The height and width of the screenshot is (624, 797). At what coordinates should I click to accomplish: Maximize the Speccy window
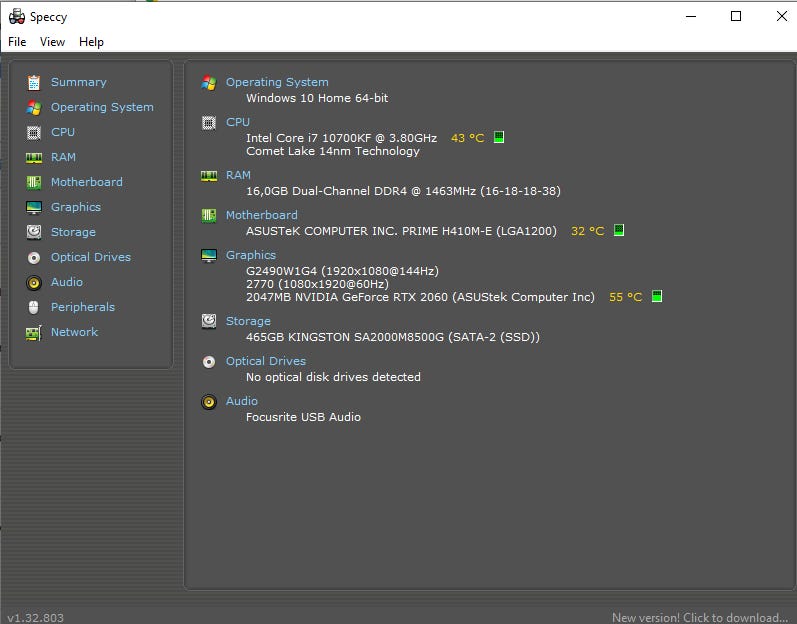point(736,16)
